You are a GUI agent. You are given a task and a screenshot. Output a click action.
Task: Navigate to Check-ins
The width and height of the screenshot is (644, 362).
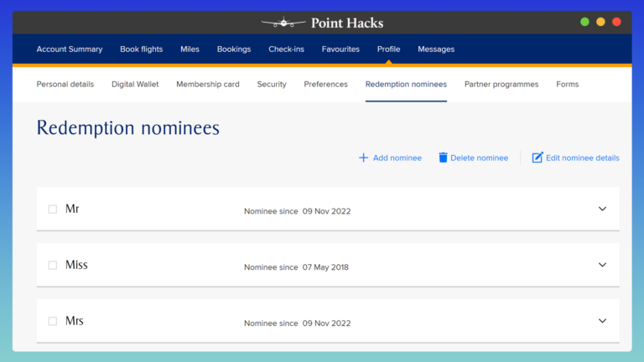(286, 49)
